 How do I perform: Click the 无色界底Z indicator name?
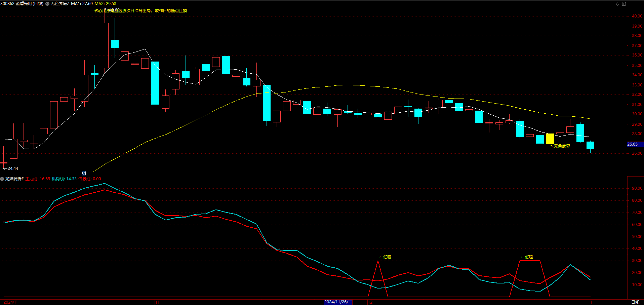point(60,4)
